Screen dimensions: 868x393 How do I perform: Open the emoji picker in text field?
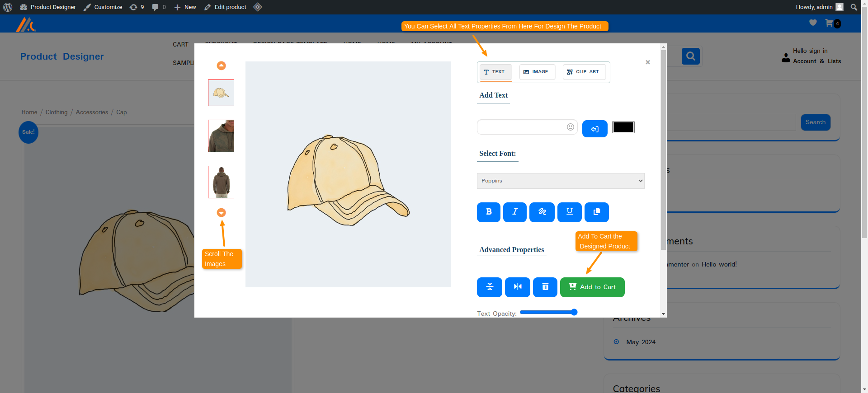point(571,127)
